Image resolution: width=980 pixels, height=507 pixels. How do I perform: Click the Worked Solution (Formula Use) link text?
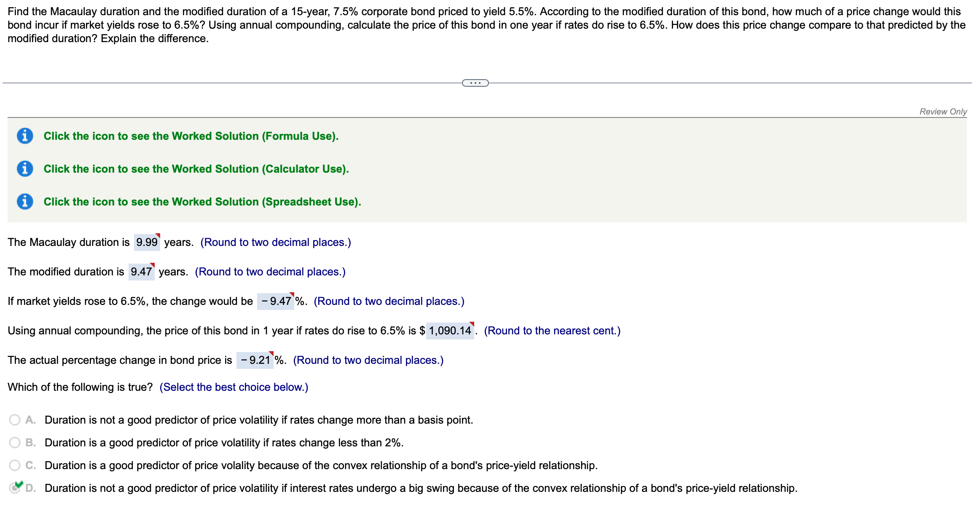[x=191, y=136]
